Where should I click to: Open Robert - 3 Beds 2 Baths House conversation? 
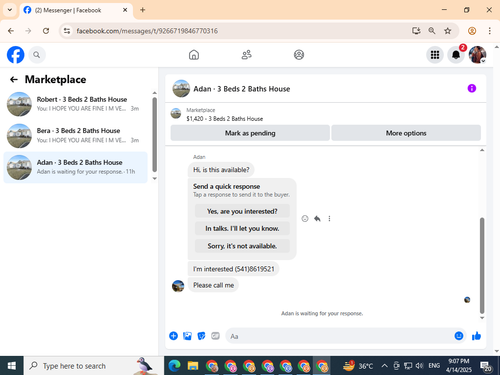click(x=76, y=104)
